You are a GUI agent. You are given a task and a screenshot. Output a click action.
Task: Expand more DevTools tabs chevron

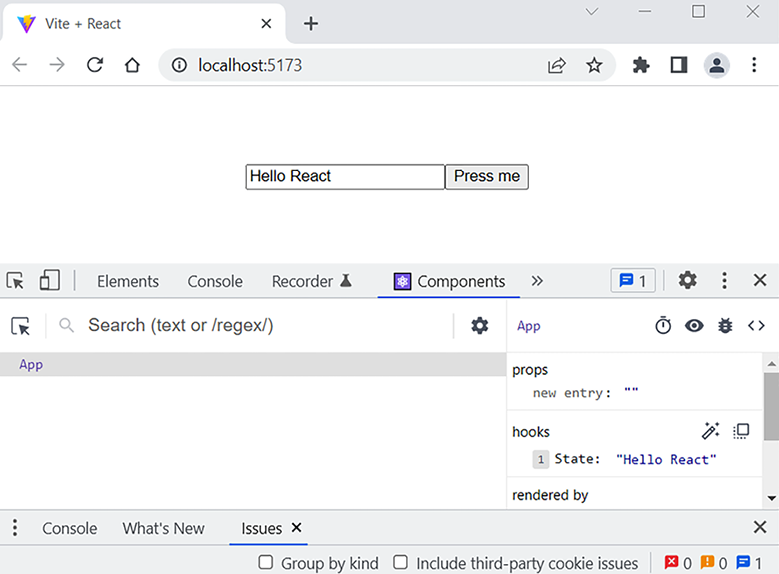537,281
